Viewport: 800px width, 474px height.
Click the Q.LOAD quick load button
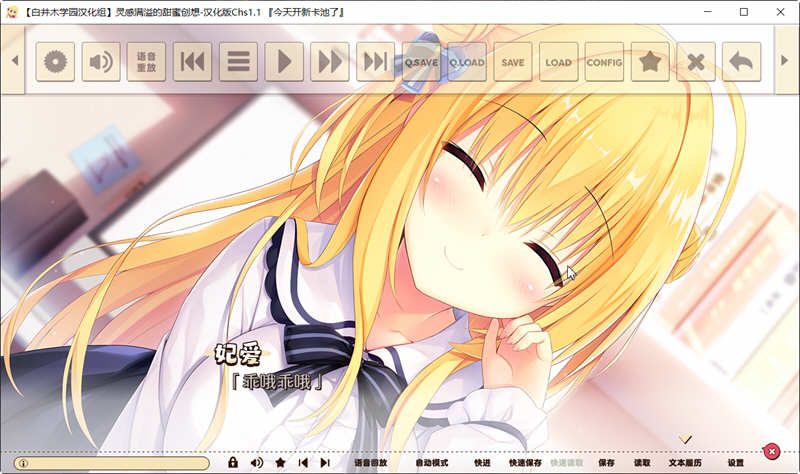pos(467,62)
